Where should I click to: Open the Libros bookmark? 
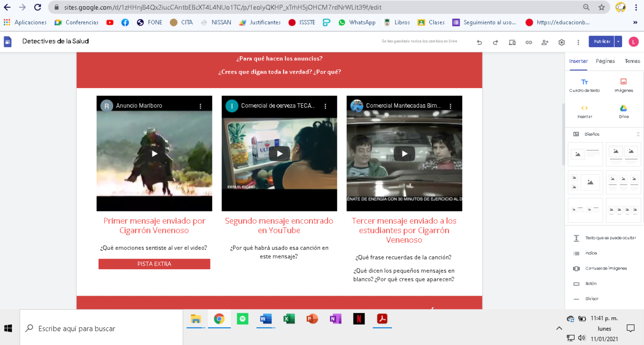coord(397,22)
